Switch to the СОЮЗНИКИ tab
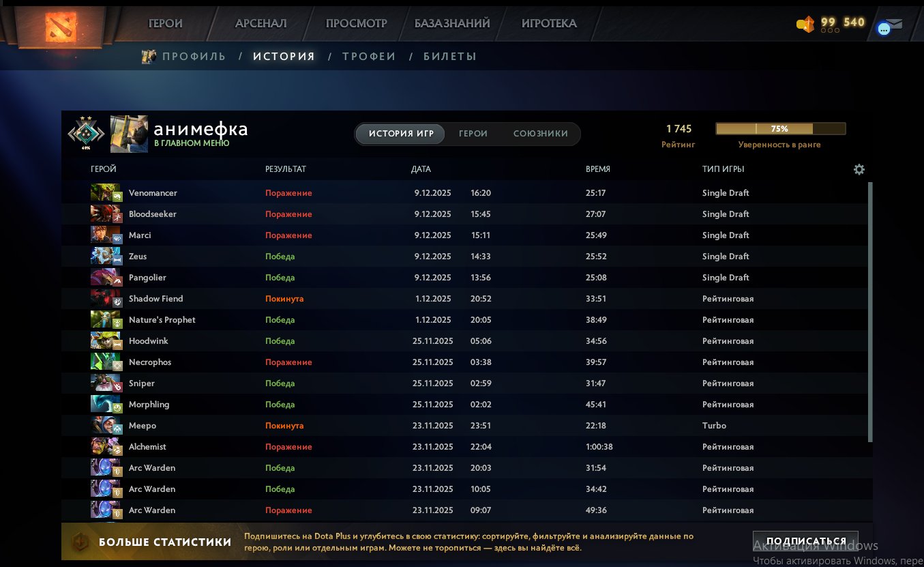 pos(541,134)
